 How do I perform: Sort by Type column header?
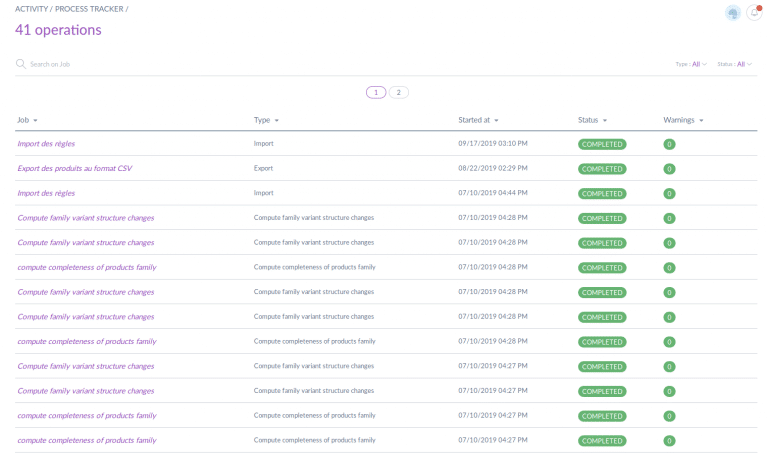[265, 120]
